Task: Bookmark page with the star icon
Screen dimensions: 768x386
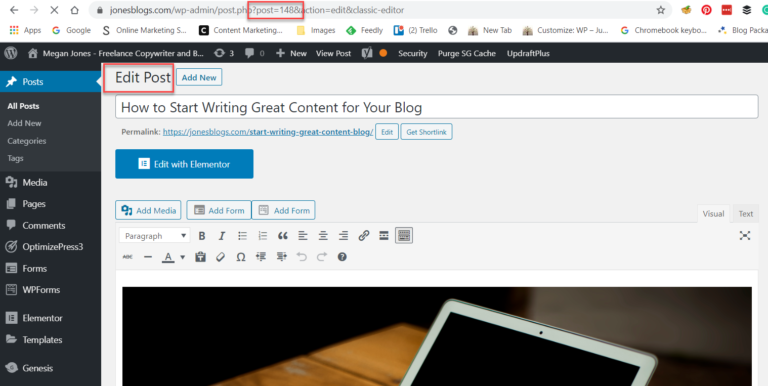Action: click(x=661, y=10)
